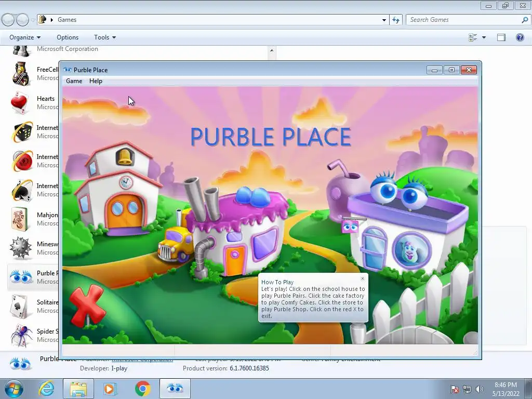Open the Organize menu in Games window

25,37
